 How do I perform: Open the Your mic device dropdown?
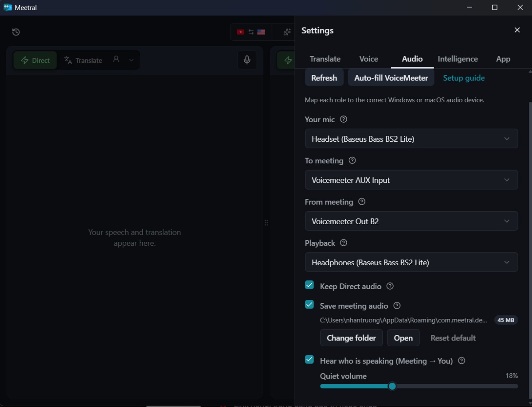[411, 139]
